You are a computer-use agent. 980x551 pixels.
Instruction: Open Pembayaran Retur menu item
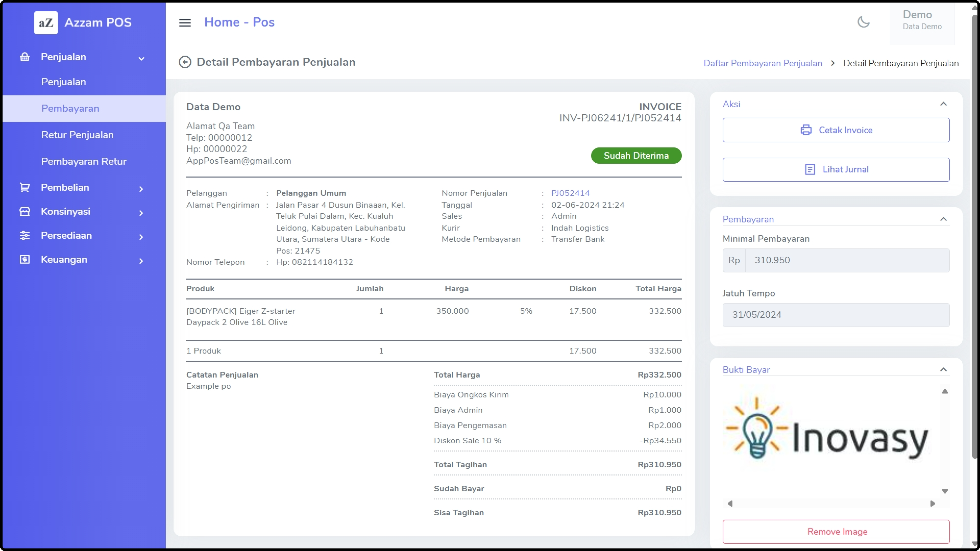84,161
